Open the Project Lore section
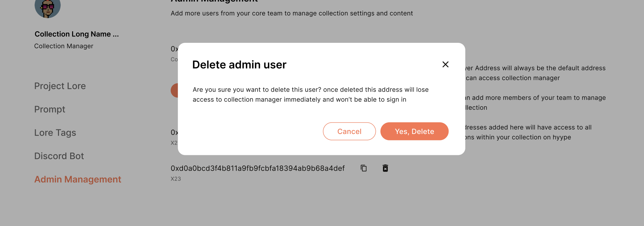This screenshot has width=644, height=226. coord(60,86)
